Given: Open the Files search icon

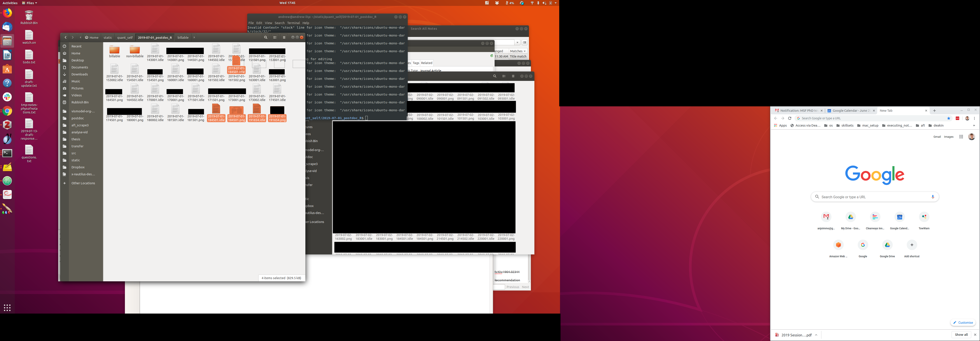Looking at the screenshot, I should [x=266, y=37].
